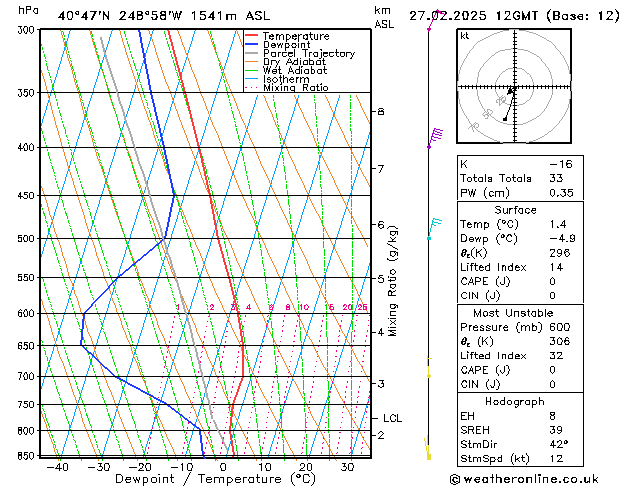
Task: Select the 'Isotherm' legend label
Action: coord(286,79)
